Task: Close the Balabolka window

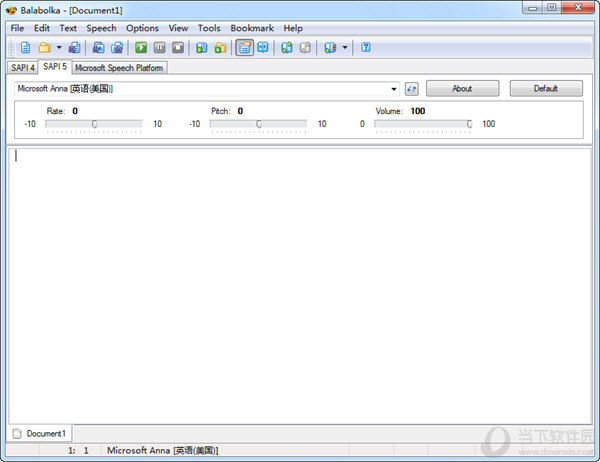Action: 578,8
